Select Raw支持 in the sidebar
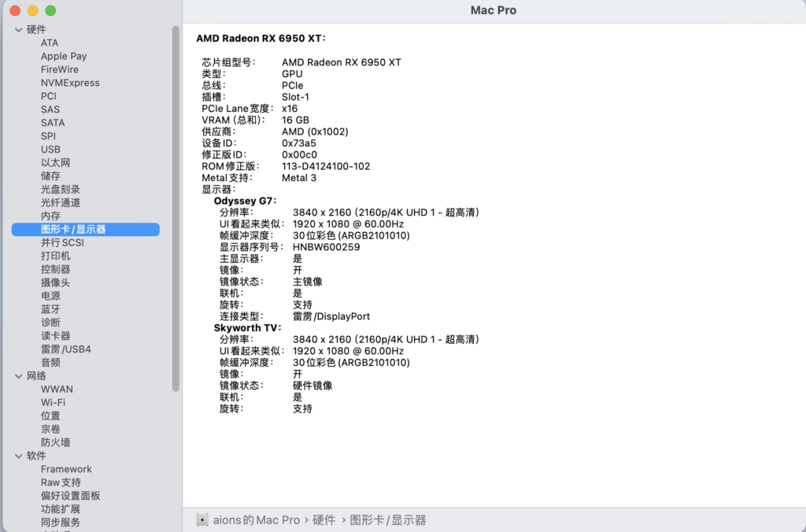Viewport: 806px width, 532px height. pyautogui.click(x=61, y=482)
